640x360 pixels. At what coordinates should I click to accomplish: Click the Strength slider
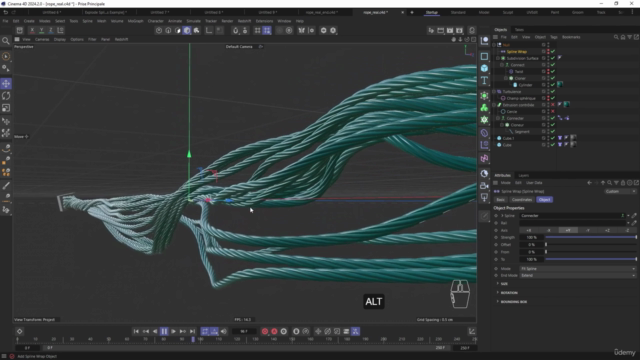coord(591,237)
